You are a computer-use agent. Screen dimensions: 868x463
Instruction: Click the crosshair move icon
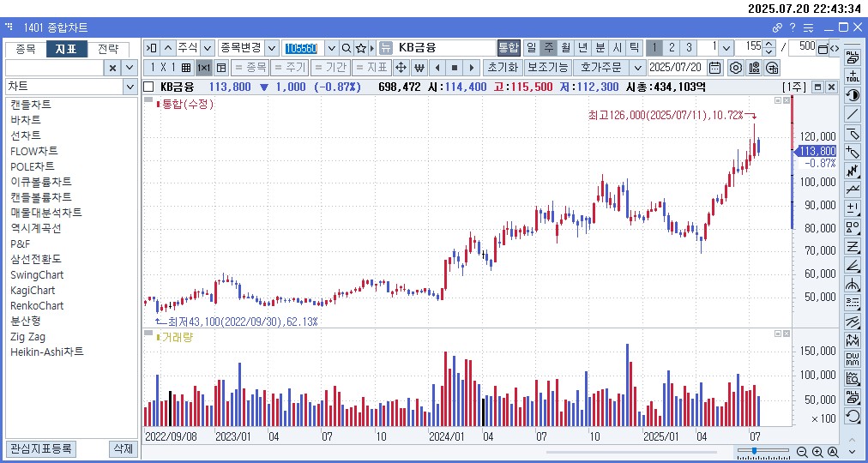click(x=401, y=68)
